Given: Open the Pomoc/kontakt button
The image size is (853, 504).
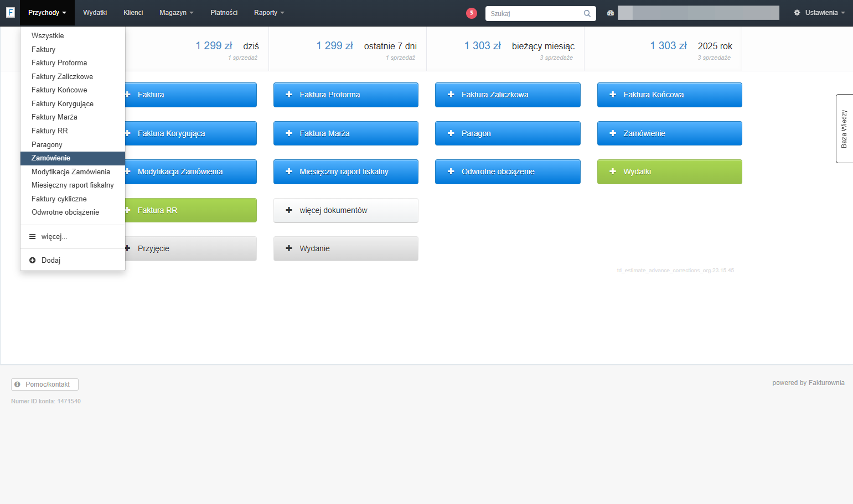Looking at the screenshot, I should (x=45, y=385).
